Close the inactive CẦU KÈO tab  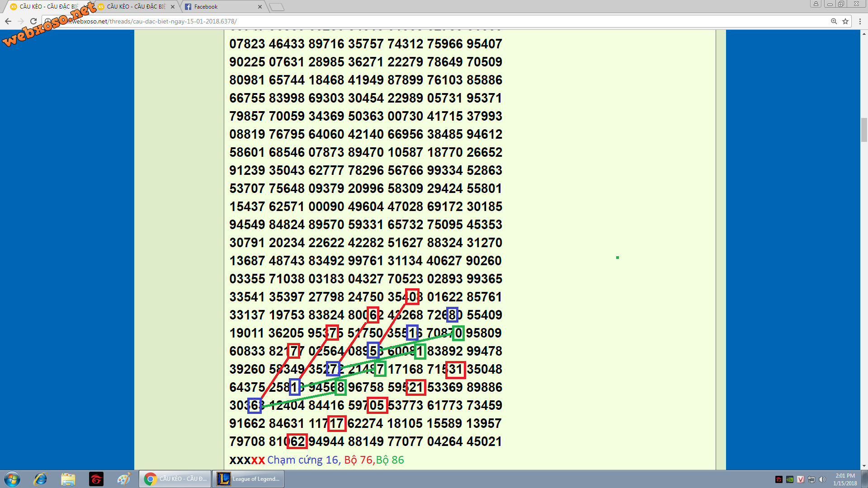[172, 7]
